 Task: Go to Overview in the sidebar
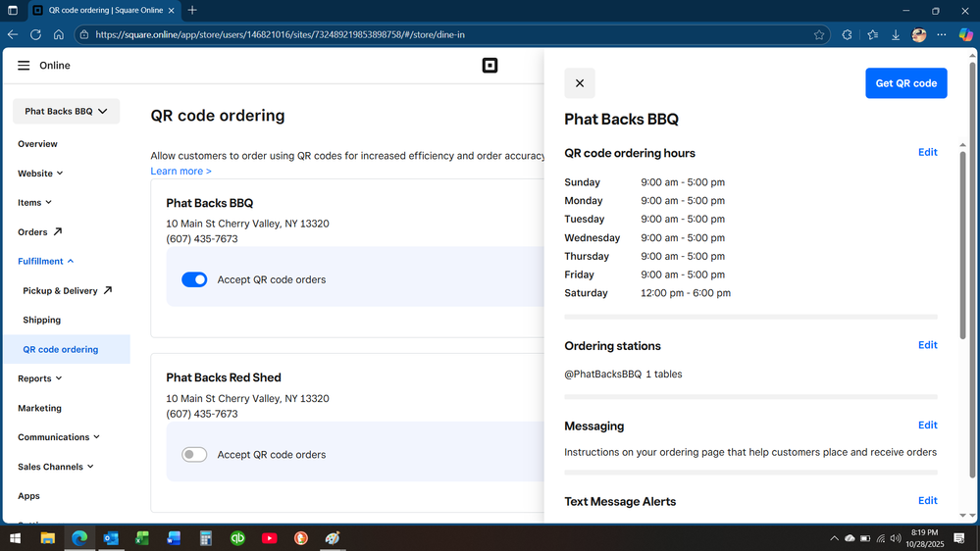click(x=37, y=144)
